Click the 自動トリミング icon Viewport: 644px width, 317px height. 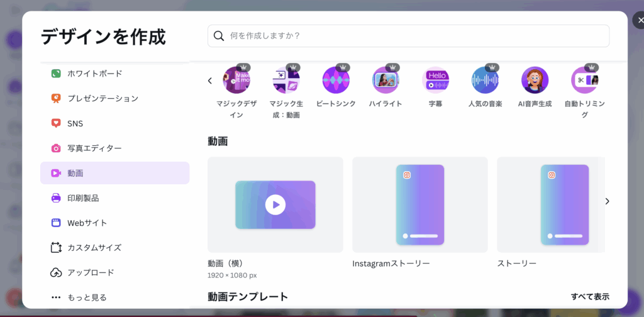click(x=584, y=81)
